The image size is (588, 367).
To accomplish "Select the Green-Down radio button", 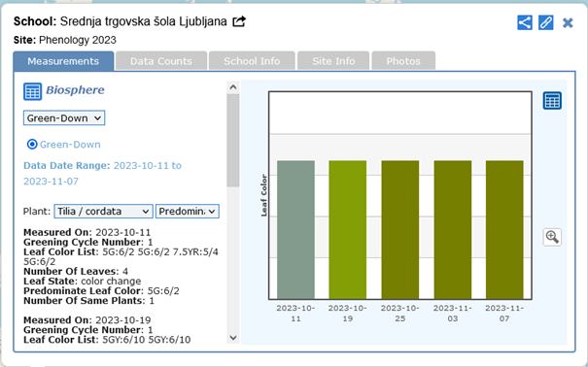I will [x=32, y=144].
